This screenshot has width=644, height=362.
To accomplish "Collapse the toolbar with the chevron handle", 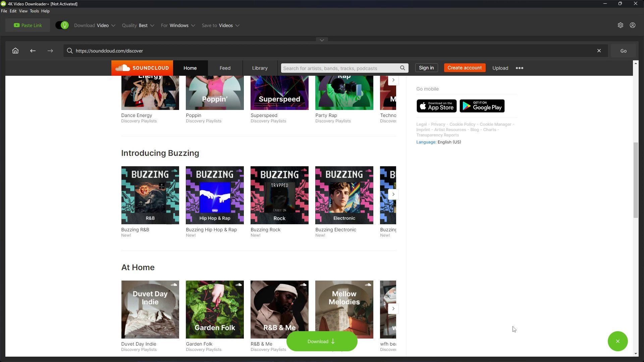I will pos(322,40).
